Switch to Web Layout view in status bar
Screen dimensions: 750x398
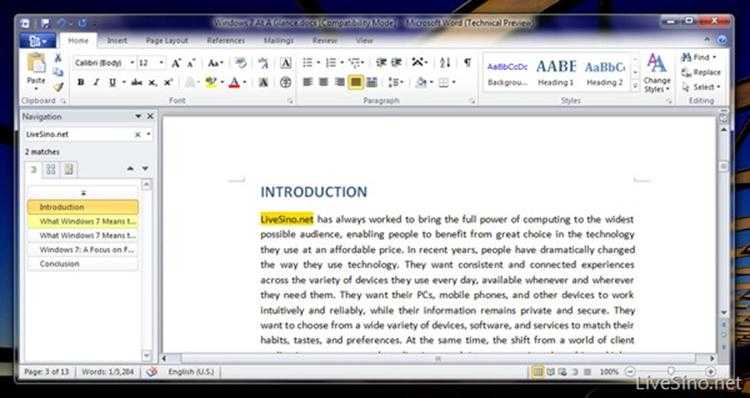coord(562,372)
